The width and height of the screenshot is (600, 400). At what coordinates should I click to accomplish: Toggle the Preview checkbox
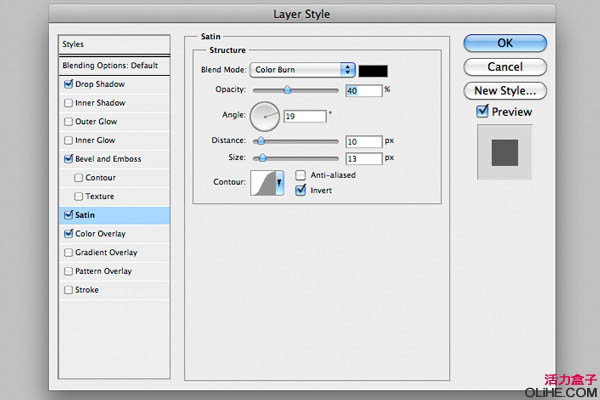click(482, 111)
